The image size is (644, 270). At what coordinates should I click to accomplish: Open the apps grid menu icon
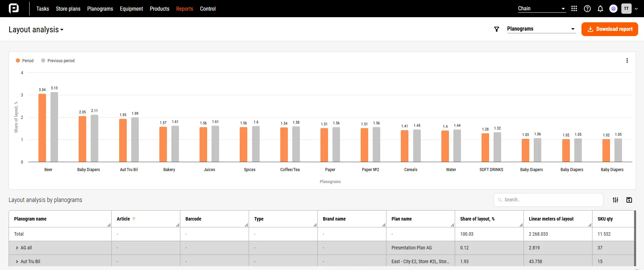[574, 9]
